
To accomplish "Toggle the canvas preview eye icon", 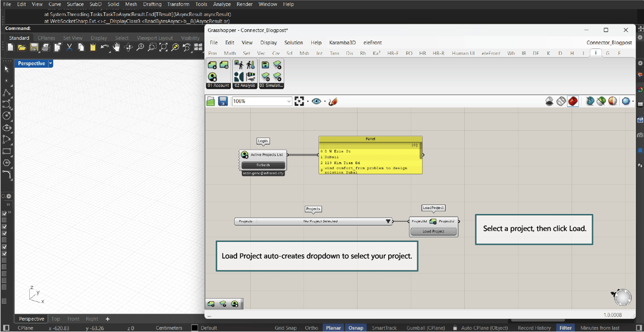I will click(x=316, y=101).
